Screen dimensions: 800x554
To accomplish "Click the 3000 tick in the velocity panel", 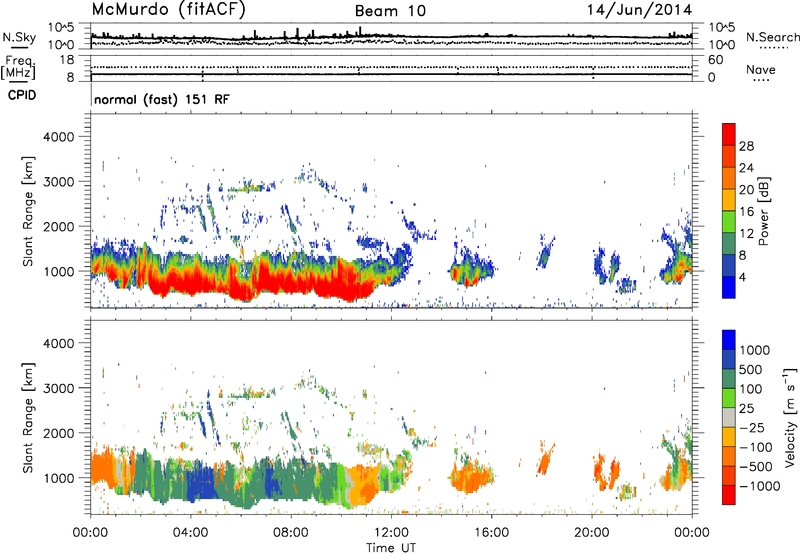I will [58, 388].
